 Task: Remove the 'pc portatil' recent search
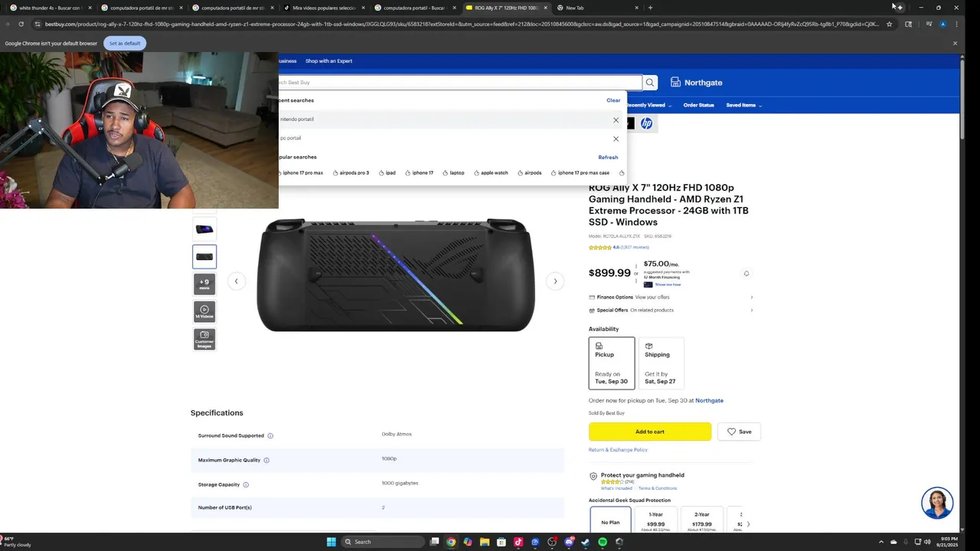[x=616, y=139]
